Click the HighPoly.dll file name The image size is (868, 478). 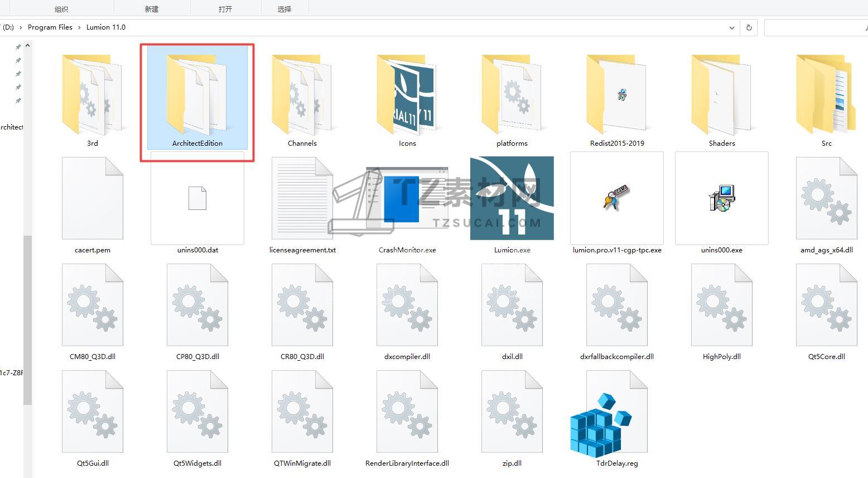[x=722, y=357]
